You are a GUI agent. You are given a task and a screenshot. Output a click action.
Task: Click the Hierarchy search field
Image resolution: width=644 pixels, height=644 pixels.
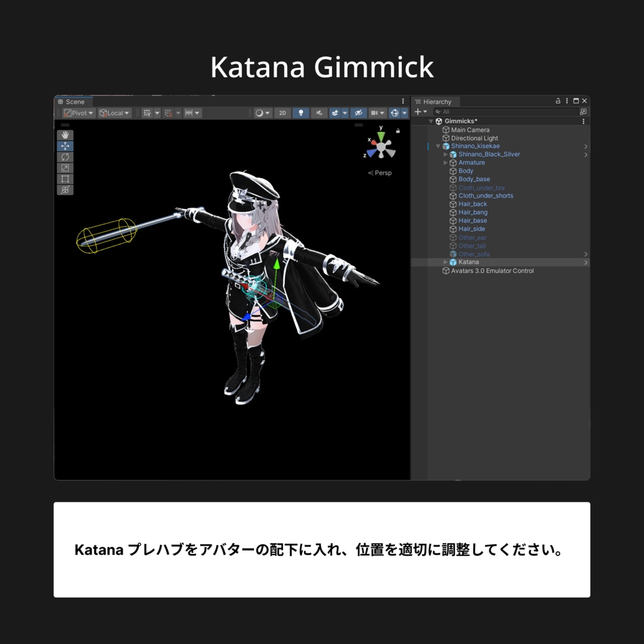coord(506,112)
